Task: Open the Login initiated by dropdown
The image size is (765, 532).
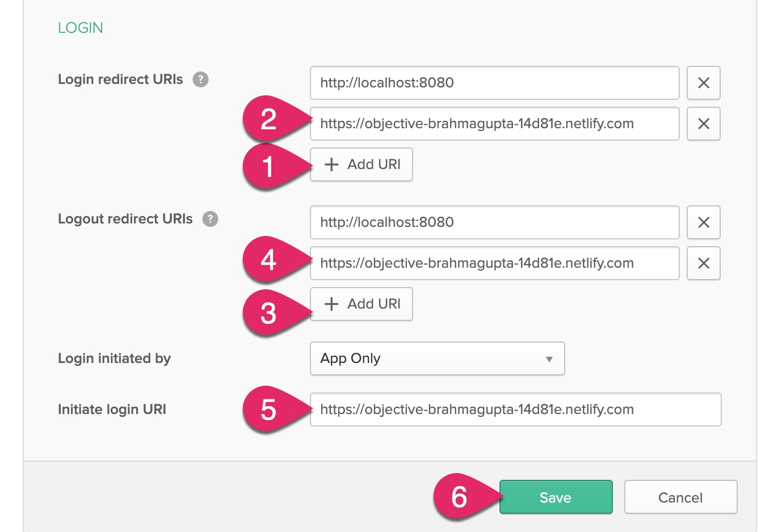Action: coord(437,358)
